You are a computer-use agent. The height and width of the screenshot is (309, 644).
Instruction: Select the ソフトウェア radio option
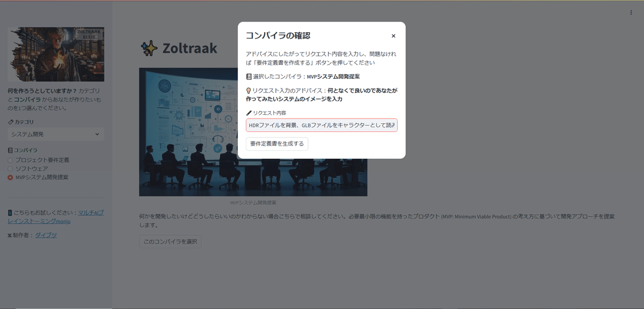[x=27, y=168]
